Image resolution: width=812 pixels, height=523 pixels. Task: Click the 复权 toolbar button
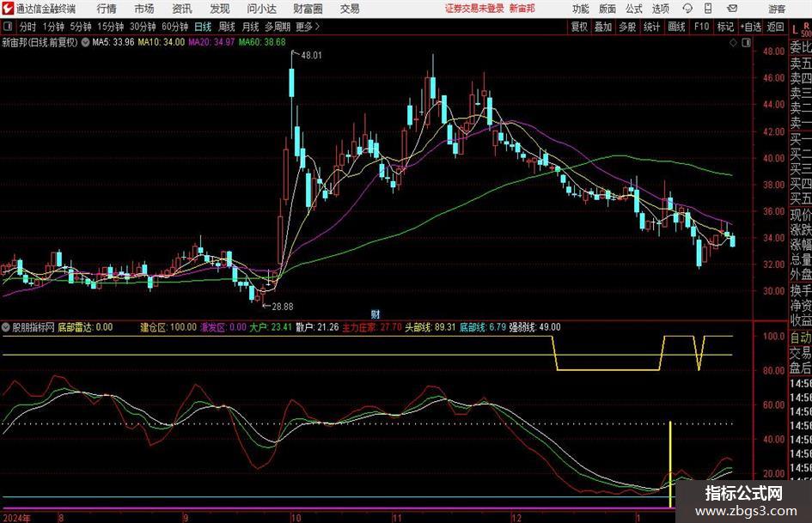[579, 27]
